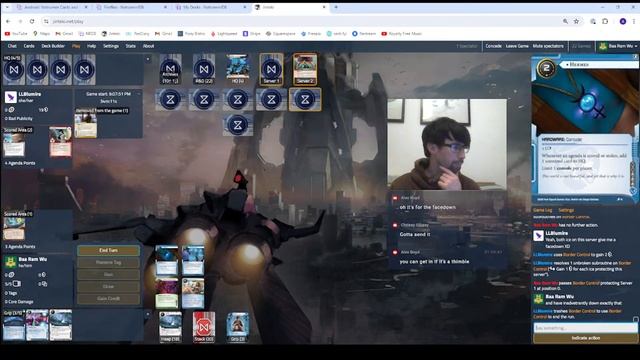Image resolution: width=640 pixels, height=360 pixels.
Task: Collapse the corp HQ hand panel
Action: tap(148, 59)
